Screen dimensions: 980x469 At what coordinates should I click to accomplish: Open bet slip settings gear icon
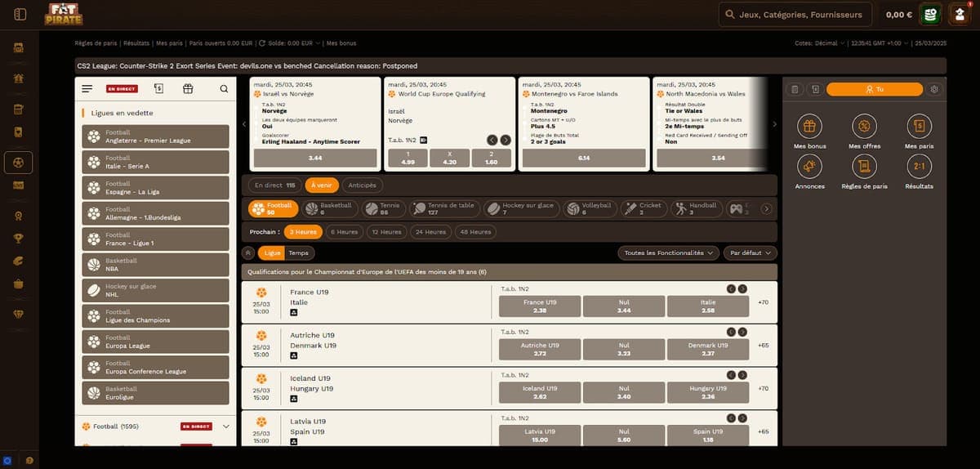934,89
